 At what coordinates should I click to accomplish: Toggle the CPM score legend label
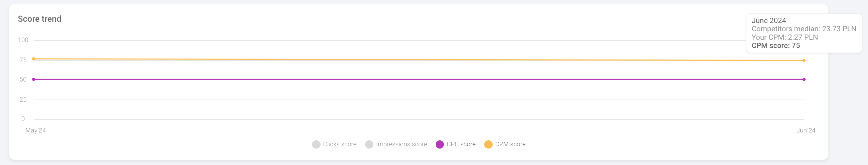(x=510, y=144)
